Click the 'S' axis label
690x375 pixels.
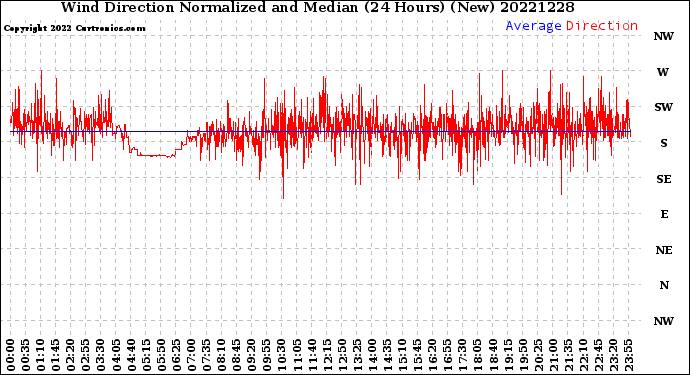tap(664, 143)
